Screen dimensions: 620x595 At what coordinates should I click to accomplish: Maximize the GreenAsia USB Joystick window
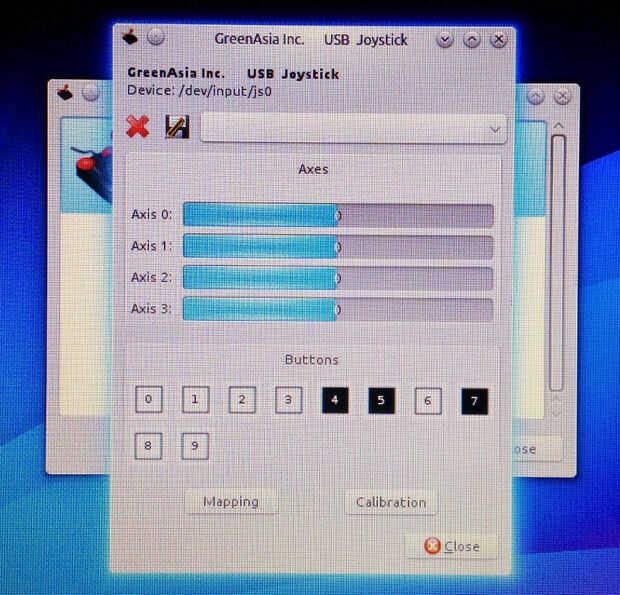[472, 40]
